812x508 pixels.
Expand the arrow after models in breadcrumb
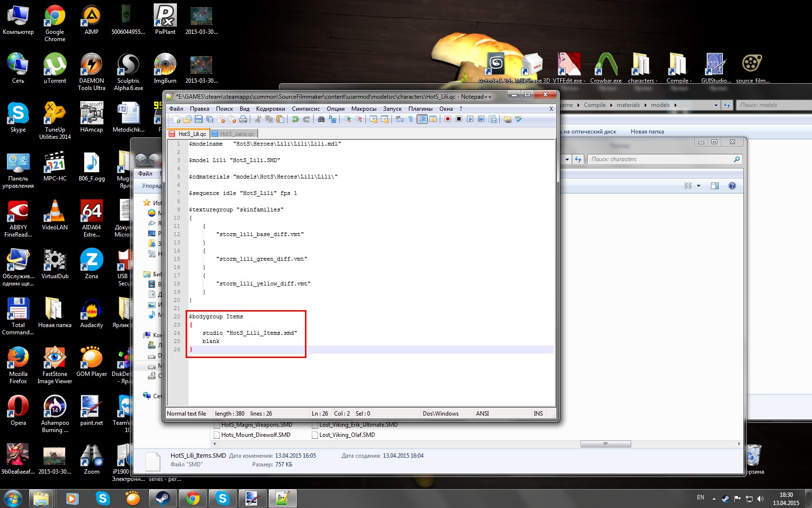pos(675,105)
